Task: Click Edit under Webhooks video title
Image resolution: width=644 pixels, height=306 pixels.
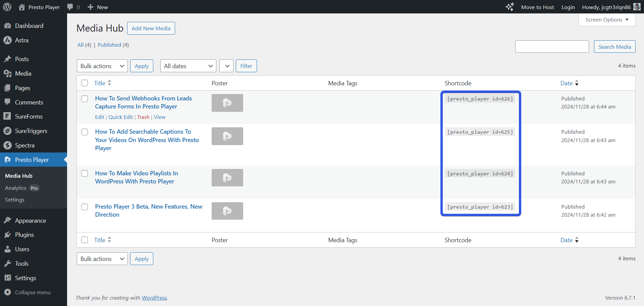Action: [x=100, y=117]
